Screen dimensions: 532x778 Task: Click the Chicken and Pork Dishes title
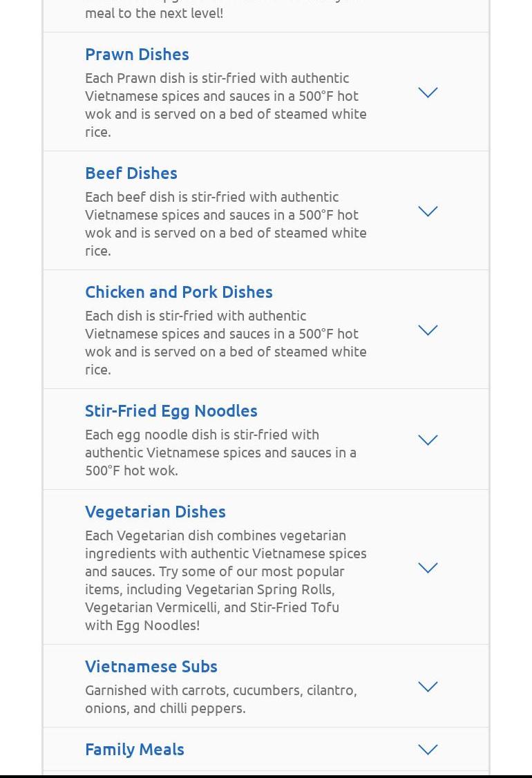179,292
